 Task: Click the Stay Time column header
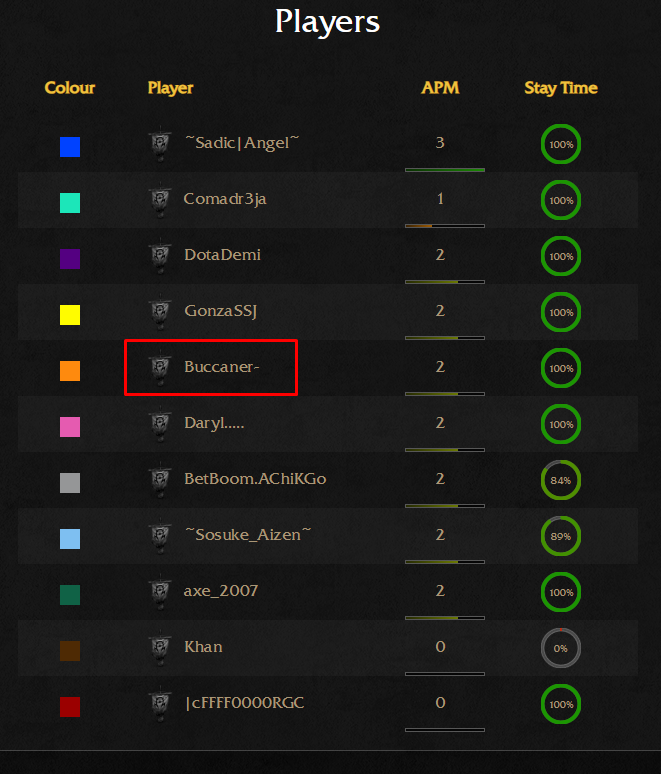click(561, 88)
